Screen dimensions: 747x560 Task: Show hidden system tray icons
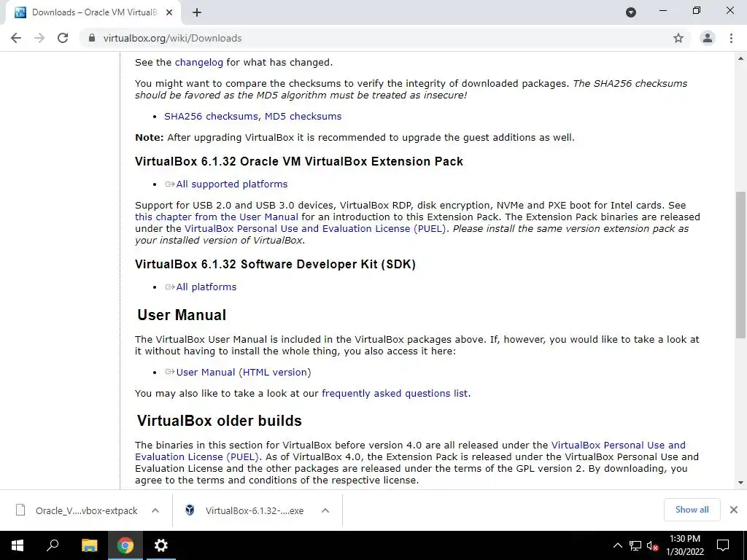click(617, 545)
